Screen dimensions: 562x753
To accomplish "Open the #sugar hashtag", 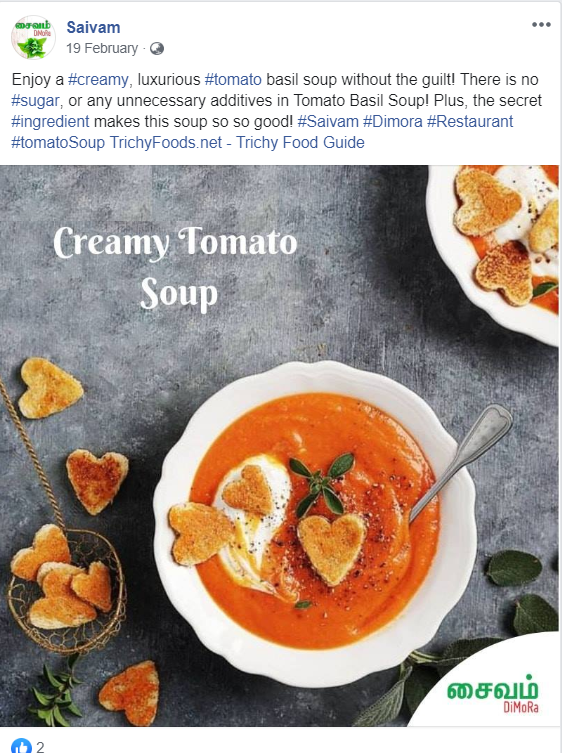I will [x=36, y=101].
